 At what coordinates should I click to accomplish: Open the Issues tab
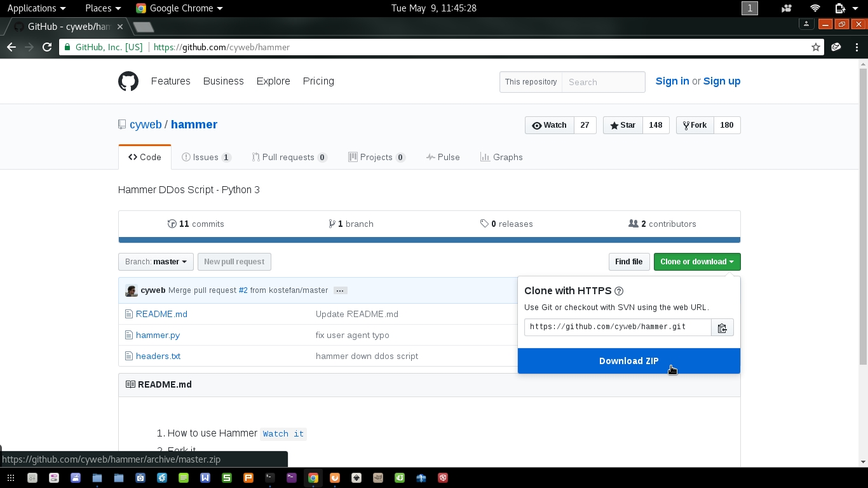point(206,157)
